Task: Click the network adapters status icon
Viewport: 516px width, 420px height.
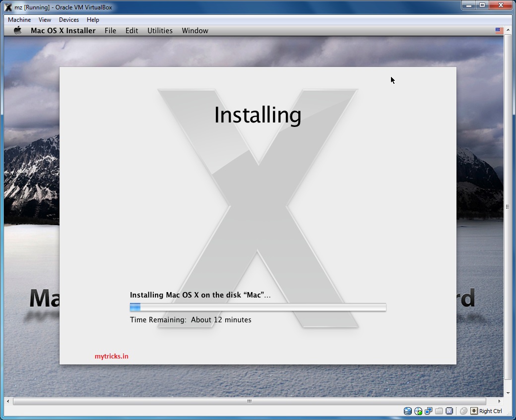Action: pyautogui.click(x=429, y=411)
